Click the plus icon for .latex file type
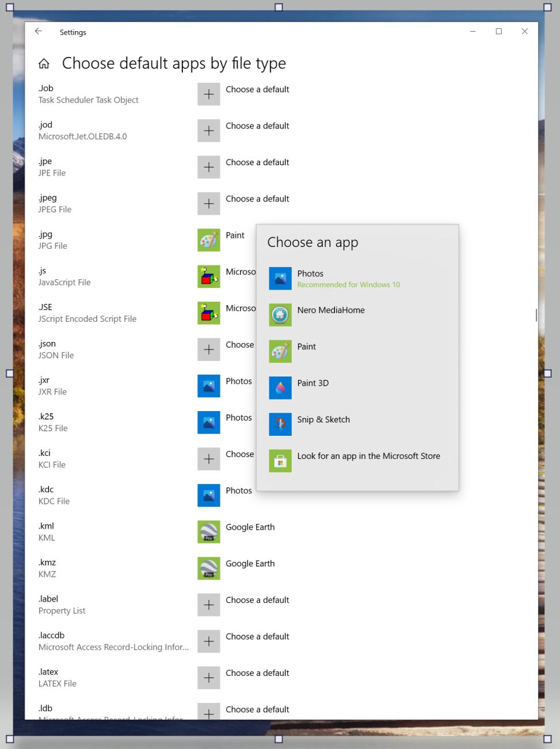Image resolution: width=560 pixels, height=749 pixels. click(x=209, y=678)
